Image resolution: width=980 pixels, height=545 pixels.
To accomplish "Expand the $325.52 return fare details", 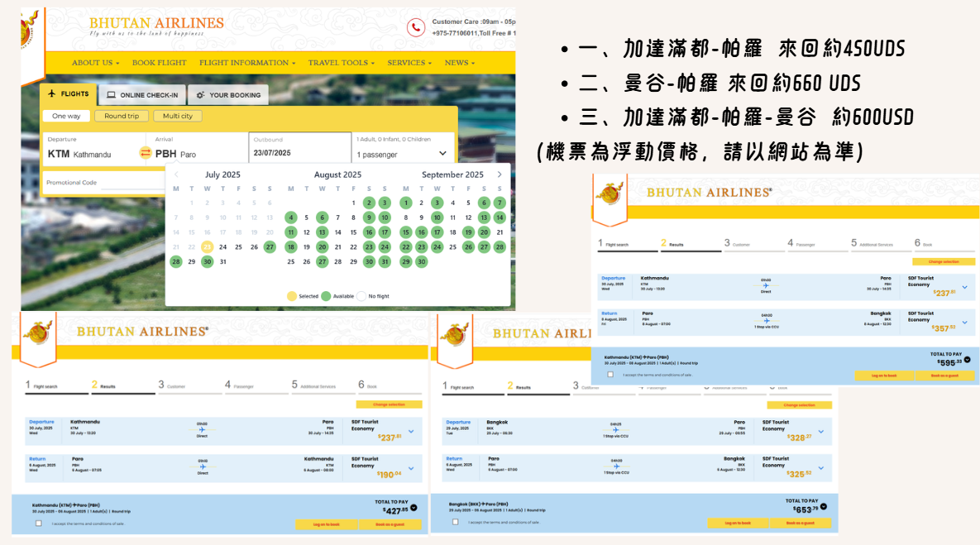I will coord(821,467).
